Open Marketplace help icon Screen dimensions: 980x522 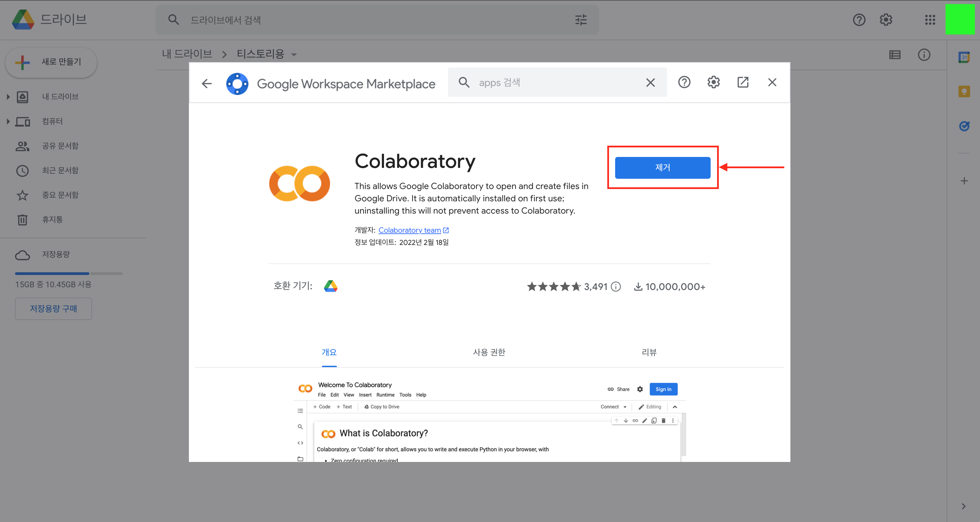[x=684, y=82]
